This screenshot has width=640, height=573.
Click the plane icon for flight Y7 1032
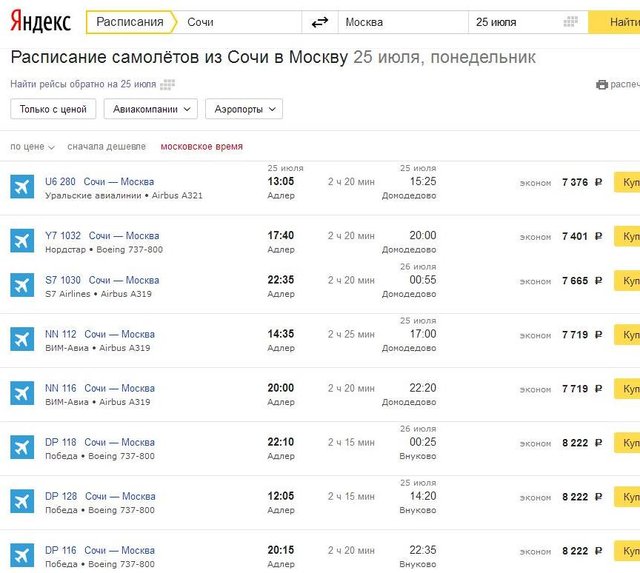tap(22, 241)
